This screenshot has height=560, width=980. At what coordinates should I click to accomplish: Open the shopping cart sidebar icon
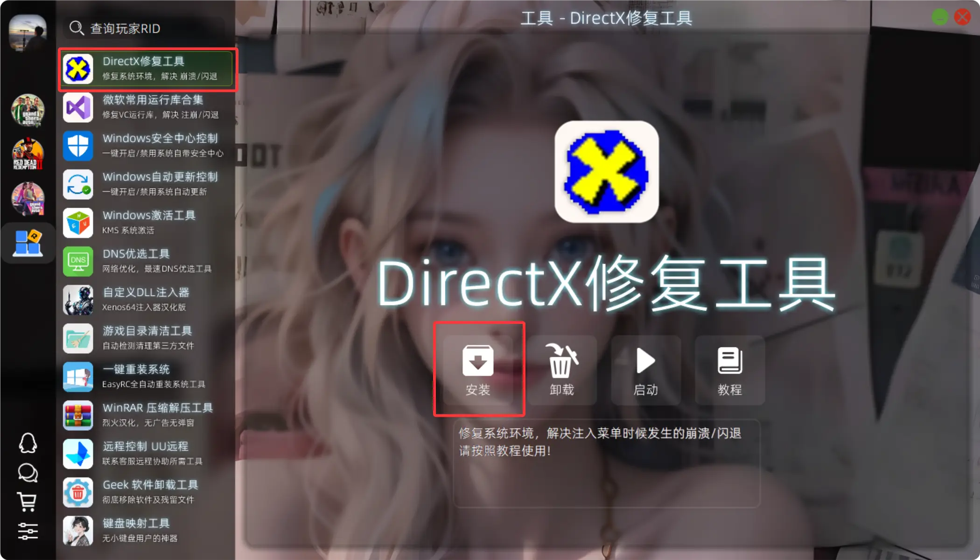click(x=27, y=502)
